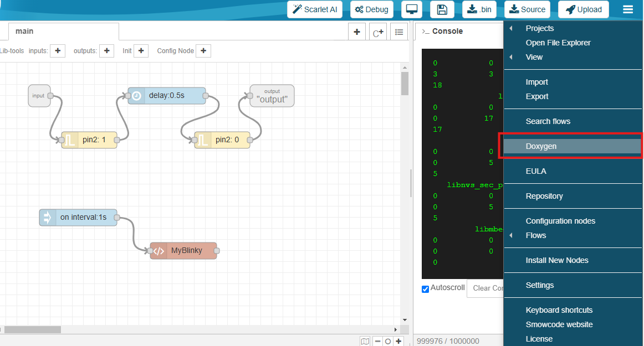Click horizontal scrollbar right arrow
Viewport: 644px width, 346px height.
tap(396, 329)
